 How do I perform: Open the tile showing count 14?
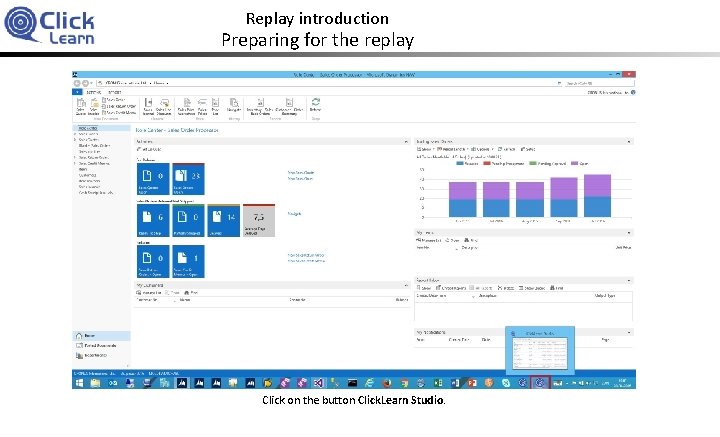(x=224, y=221)
